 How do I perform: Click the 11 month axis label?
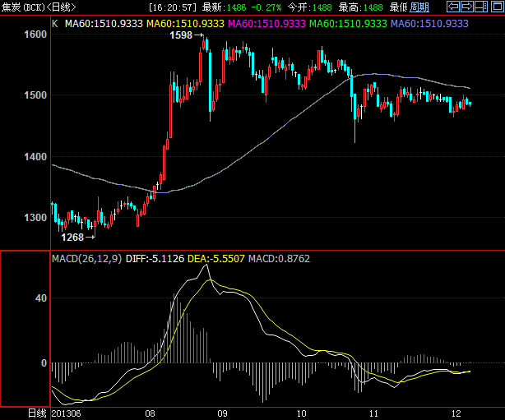coord(373,413)
